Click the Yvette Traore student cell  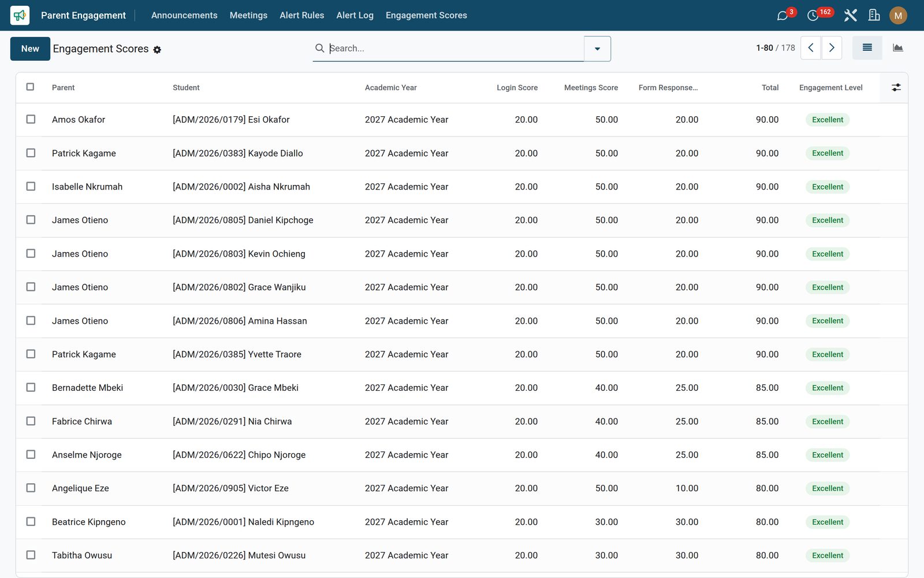(237, 354)
